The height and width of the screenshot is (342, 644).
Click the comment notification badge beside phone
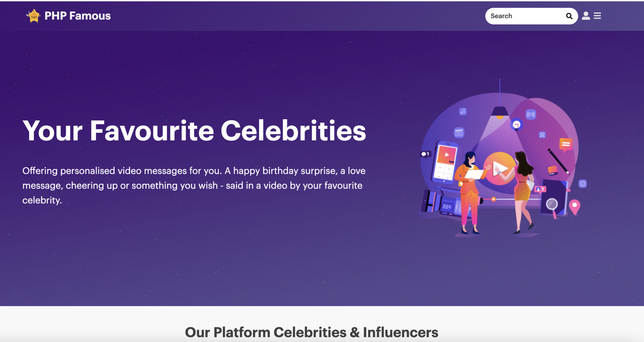click(425, 154)
